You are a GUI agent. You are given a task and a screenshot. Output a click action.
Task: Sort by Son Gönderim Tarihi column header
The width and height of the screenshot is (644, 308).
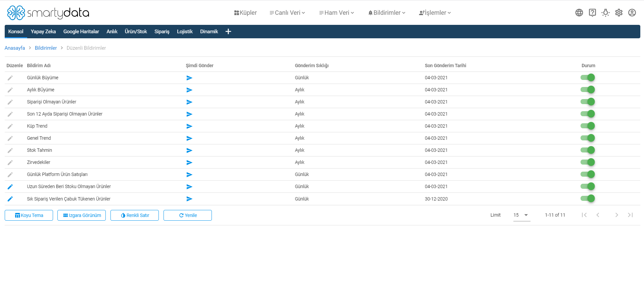(446, 65)
